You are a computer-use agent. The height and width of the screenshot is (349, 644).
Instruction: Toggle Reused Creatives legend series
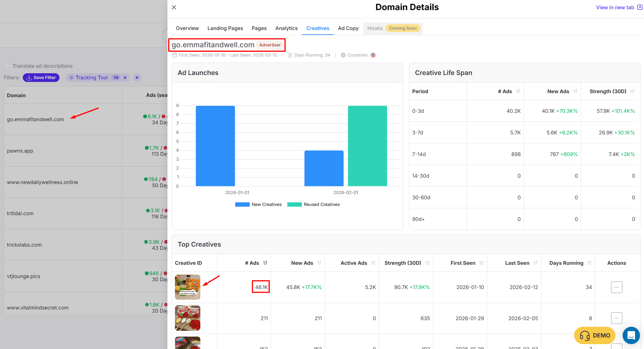[313, 204]
